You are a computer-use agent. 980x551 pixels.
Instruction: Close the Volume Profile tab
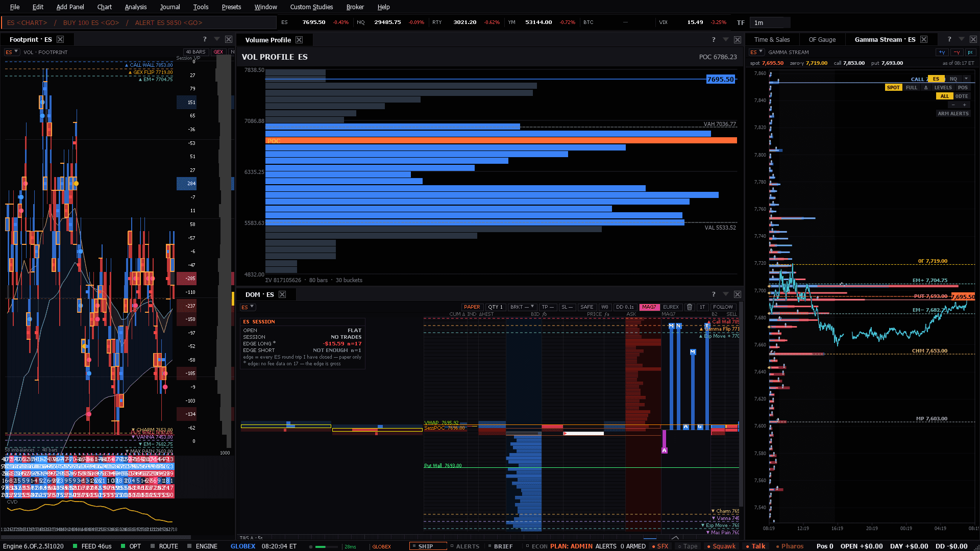pyautogui.click(x=299, y=40)
